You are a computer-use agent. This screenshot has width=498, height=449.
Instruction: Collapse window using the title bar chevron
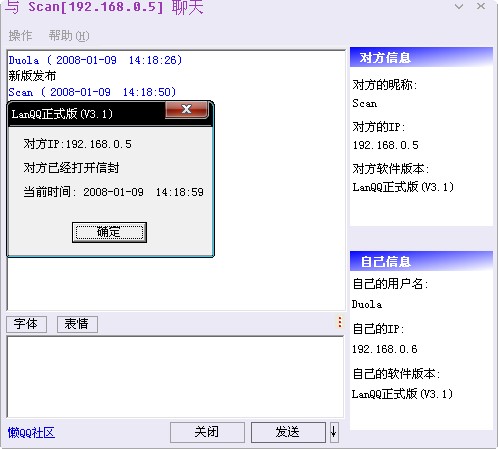[459, 6]
